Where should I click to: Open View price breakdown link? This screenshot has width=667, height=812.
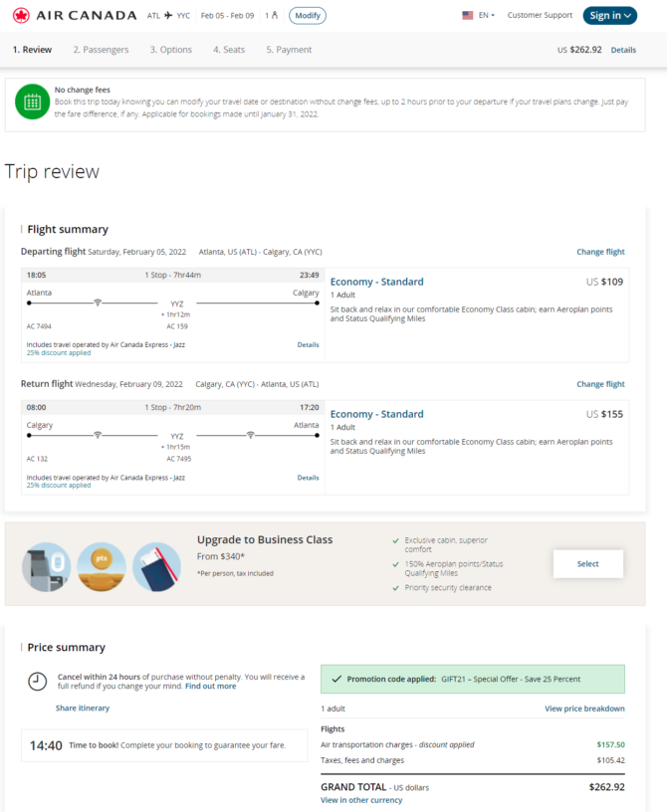584,709
